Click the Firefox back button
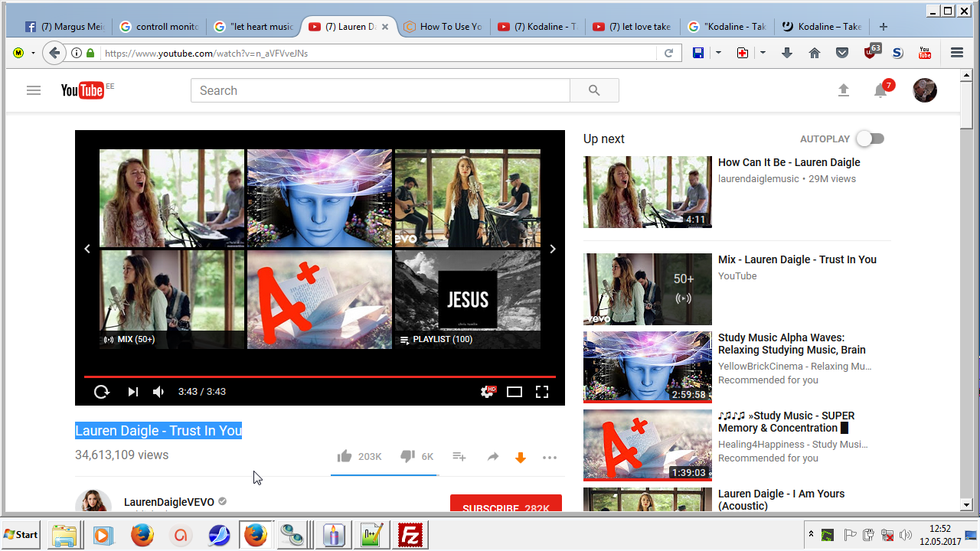 point(54,53)
